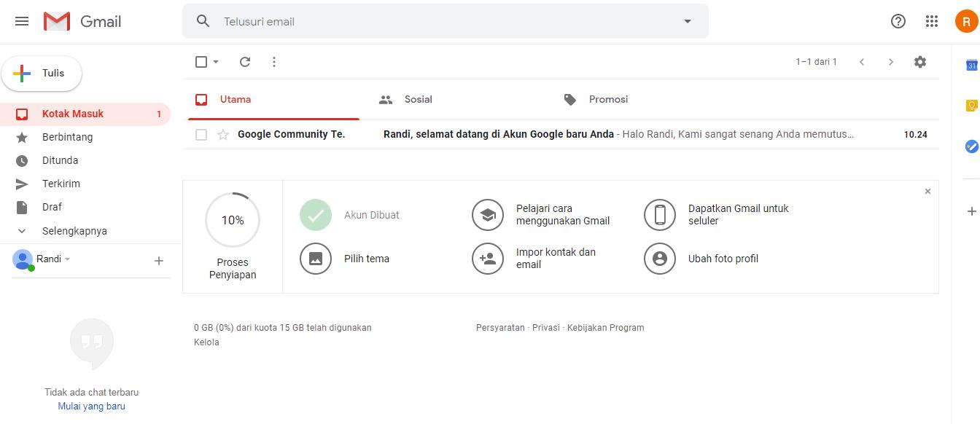Image resolution: width=980 pixels, height=424 pixels.
Task: Click the Google Community Te. sender name
Action: tap(292, 135)
